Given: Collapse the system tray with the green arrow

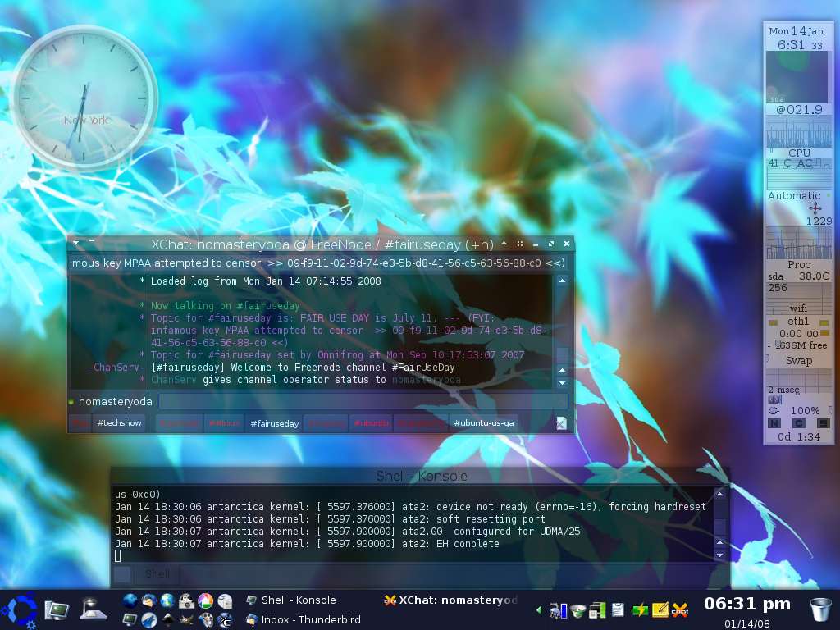Looking at the screenshot, I should [x=540, y=609].
